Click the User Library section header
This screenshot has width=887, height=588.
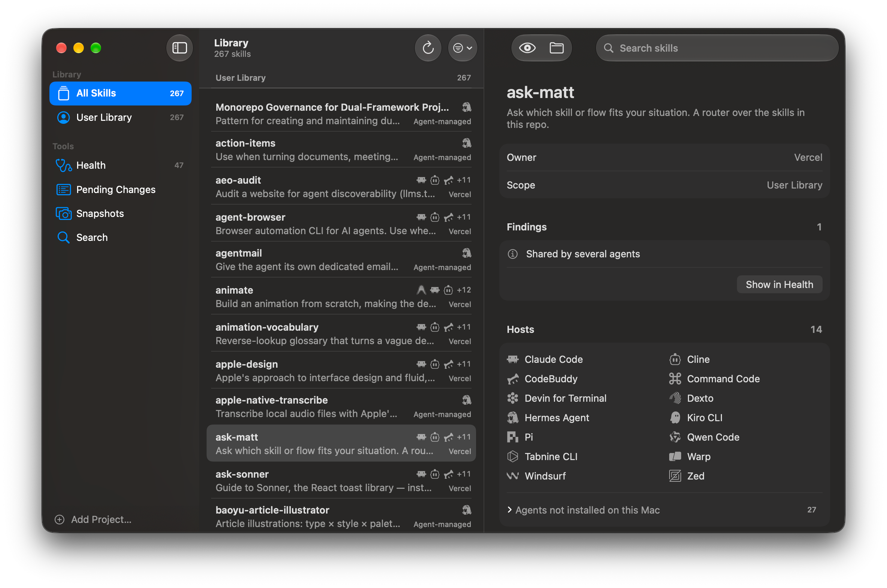coord(341,78)
